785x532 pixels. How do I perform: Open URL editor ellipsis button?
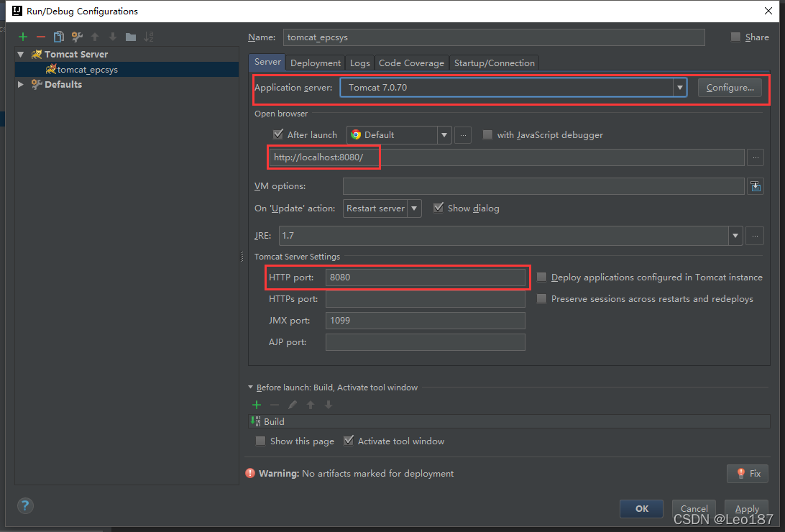(756, 157)
